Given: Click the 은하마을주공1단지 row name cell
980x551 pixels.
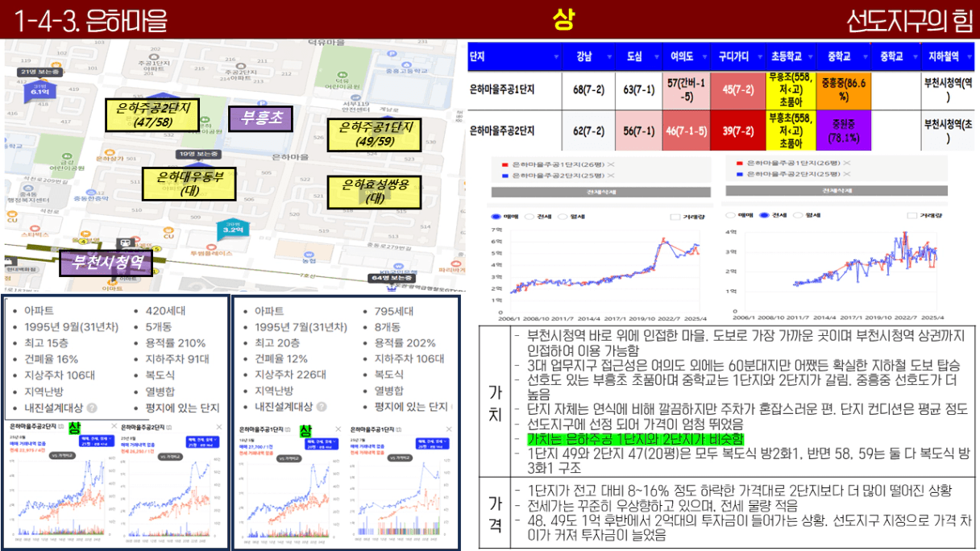Looking at the screenshot, I should [x=515, y=90].
